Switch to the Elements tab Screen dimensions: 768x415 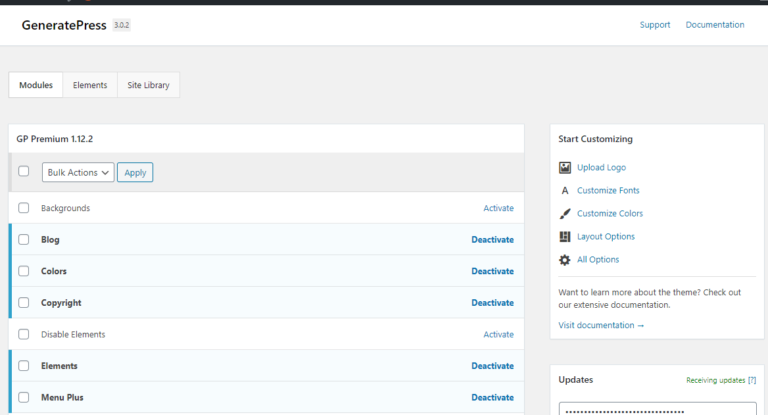click(x=90, y=85)
